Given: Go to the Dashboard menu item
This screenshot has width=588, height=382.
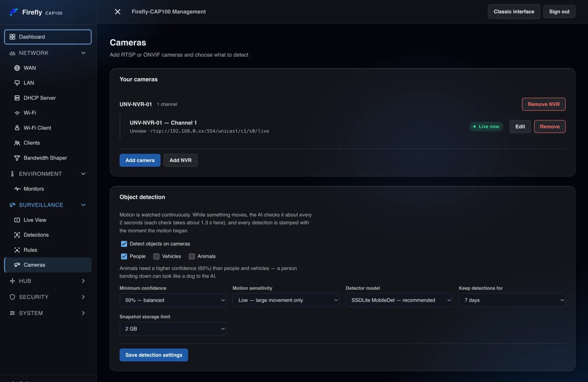Looking at the screenshot, I should click(x=48, y=37).
